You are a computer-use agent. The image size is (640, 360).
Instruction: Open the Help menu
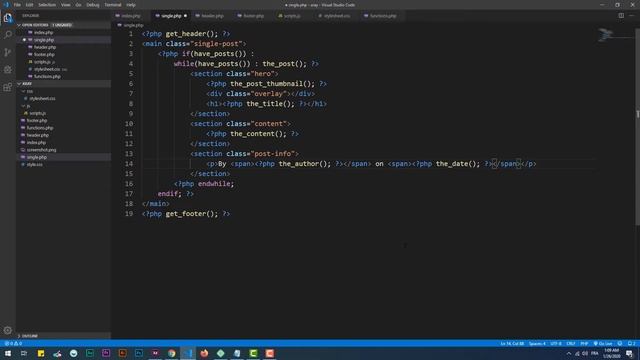pyautogui.click(x=131, y=5)
